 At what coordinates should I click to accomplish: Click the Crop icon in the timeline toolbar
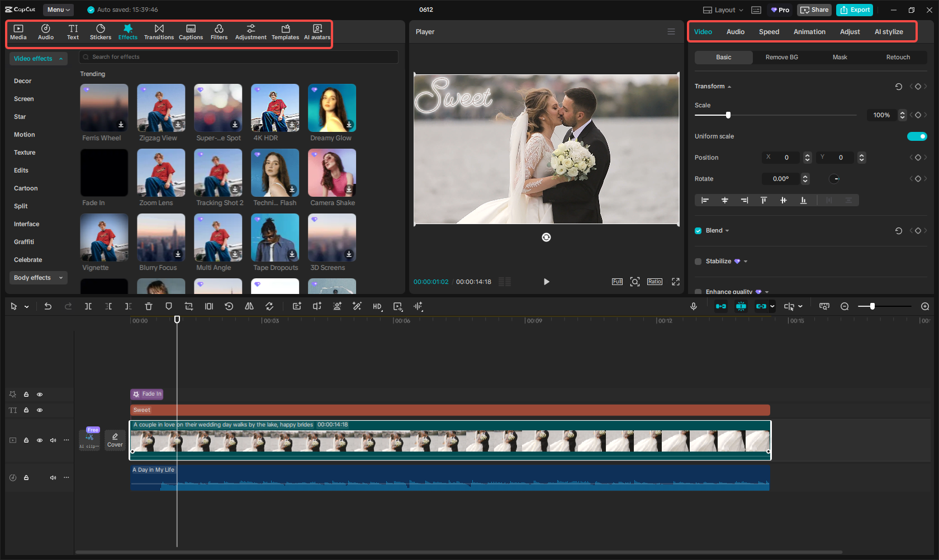tap(189, 306)
